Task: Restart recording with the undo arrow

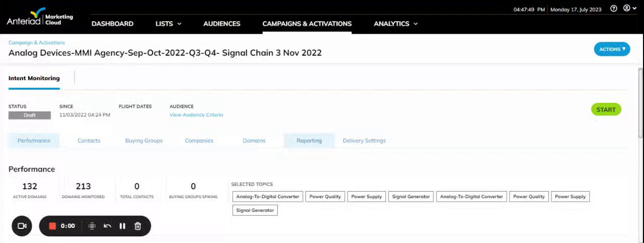Action: (107, 226)
